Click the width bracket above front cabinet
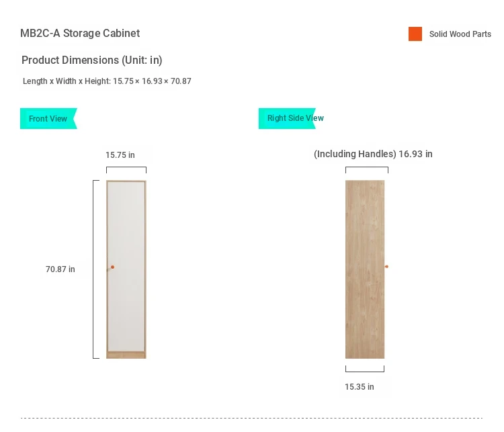The height and width of the screenshot is (432, 504). click(126, 170)
